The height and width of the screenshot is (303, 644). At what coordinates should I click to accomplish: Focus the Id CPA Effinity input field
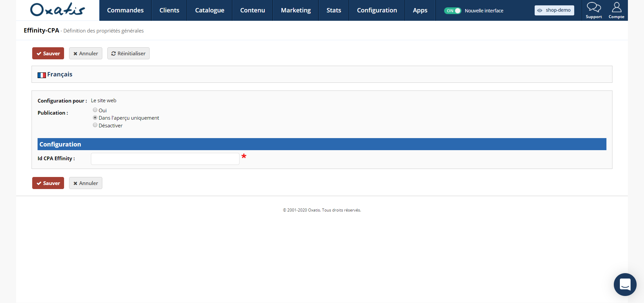coord(165,159)
